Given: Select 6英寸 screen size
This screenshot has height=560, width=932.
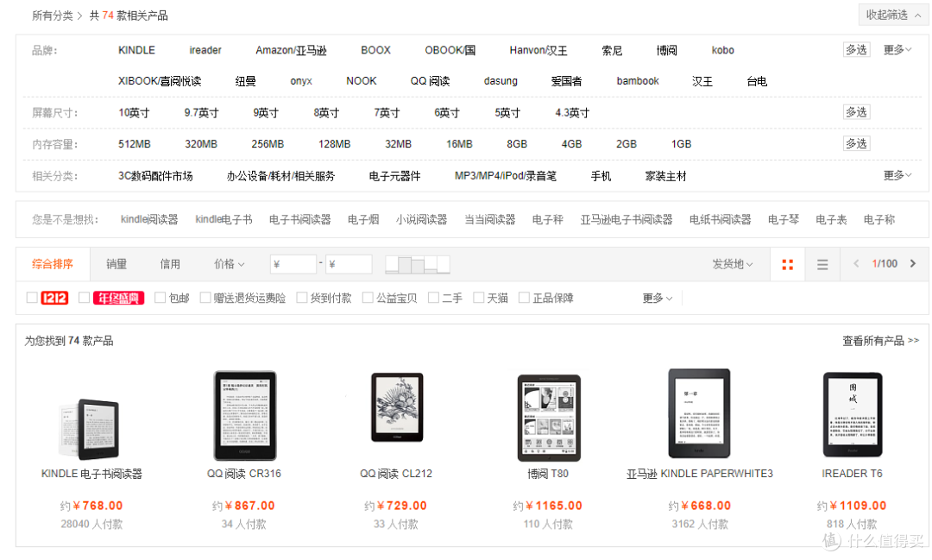Looking at the screenshot, I should [x=447, y=113].
